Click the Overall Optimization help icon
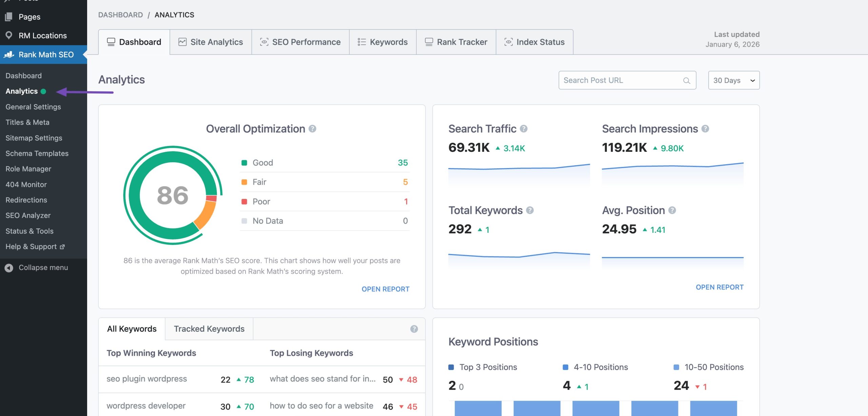The width and height of the screenshot is (868, 416). (x=312, y=129)
